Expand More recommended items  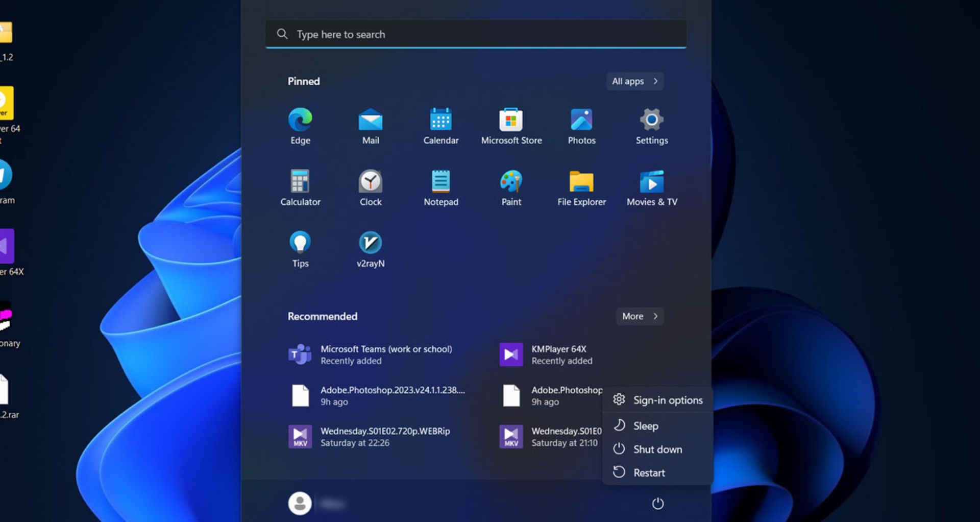tap(640, 316)
